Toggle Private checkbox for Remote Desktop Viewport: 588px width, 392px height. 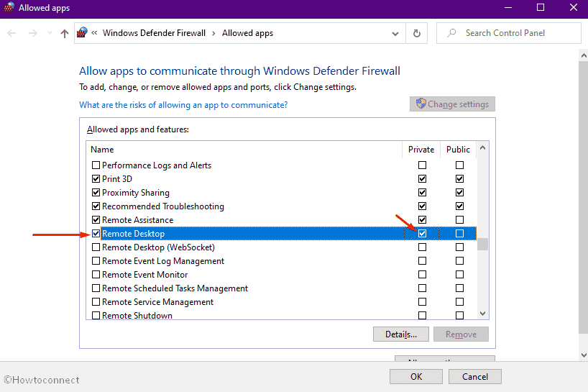point(422,233)
